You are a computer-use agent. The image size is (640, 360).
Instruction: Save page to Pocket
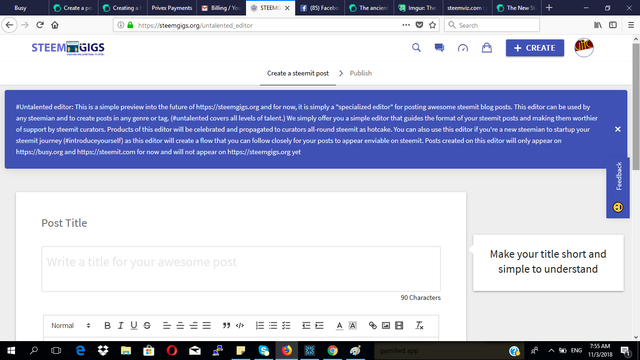[x=419, y=25]
